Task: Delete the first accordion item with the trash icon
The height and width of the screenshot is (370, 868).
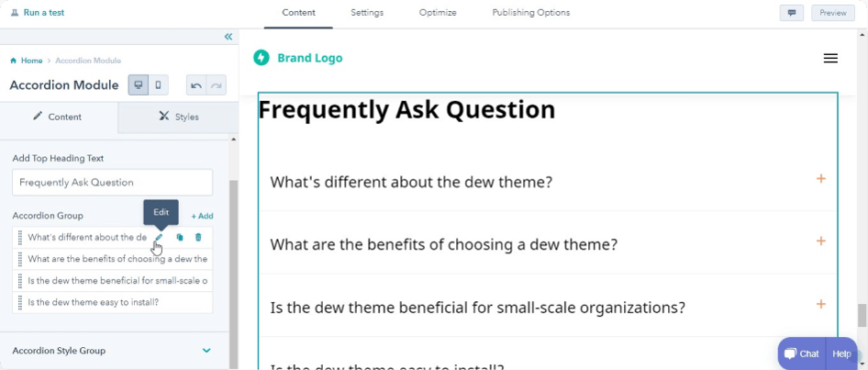Action: (198, 237)
